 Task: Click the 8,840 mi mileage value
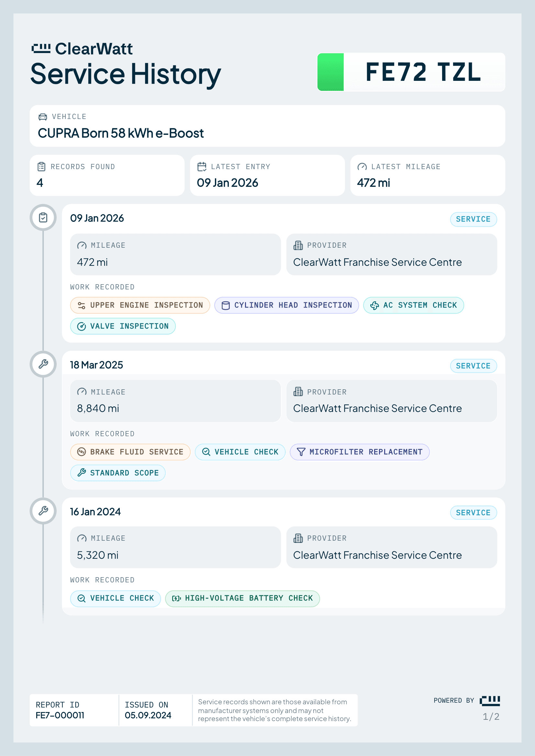point(98,409)
